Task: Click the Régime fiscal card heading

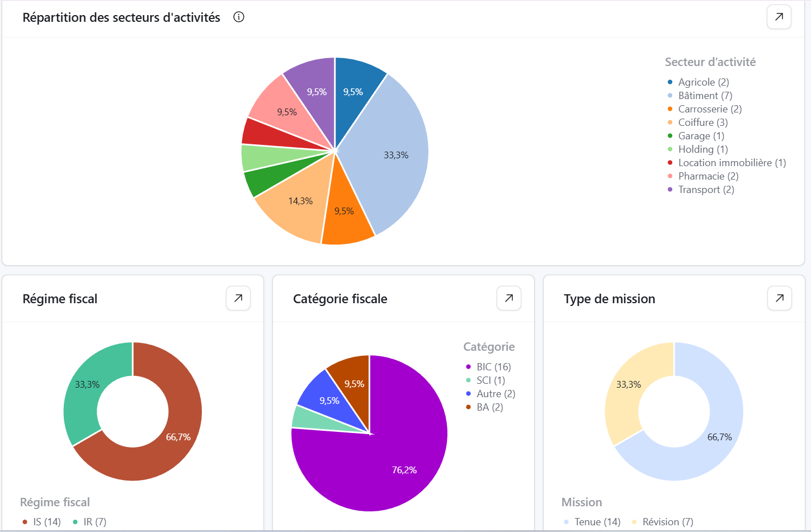Action: [x=60, y=299]
